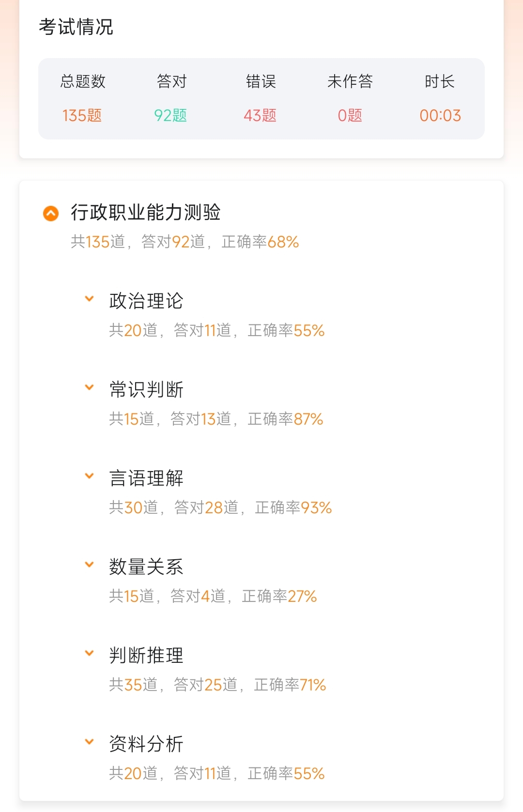Tap the 资料分析 category title
523x812 pixels.
coord(146,744)
